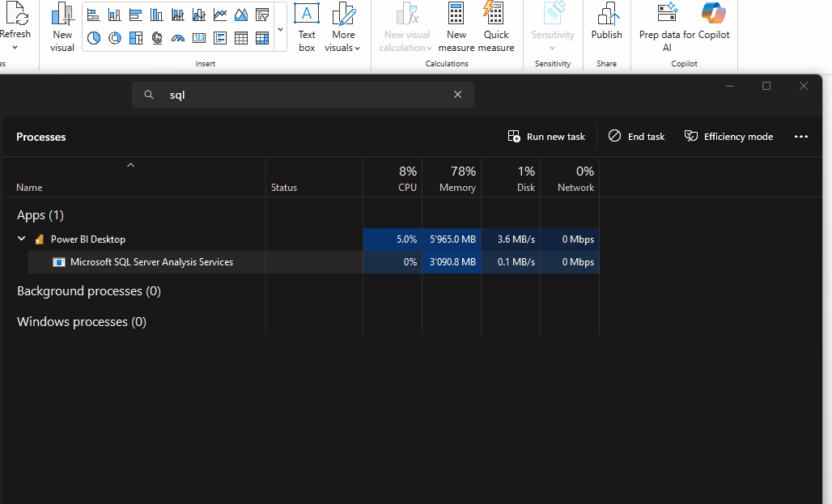
Task: Insert a globe map visual
Action: [x=156, y=38]
